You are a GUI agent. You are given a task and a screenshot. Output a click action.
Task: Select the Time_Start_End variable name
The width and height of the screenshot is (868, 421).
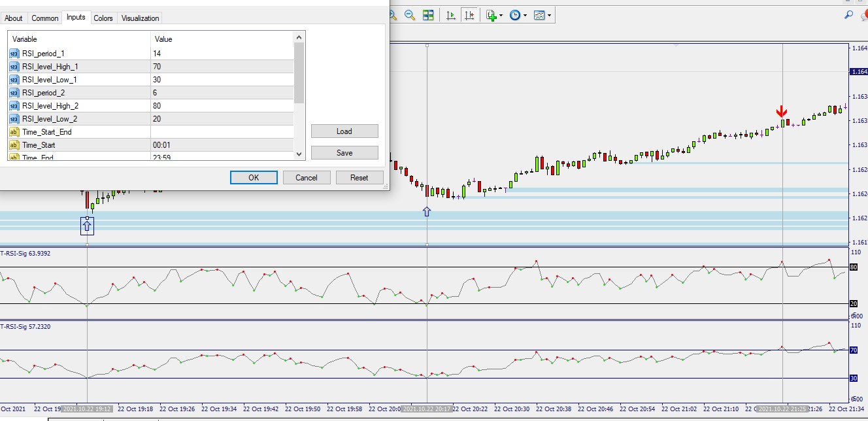(x=47, y=132)
